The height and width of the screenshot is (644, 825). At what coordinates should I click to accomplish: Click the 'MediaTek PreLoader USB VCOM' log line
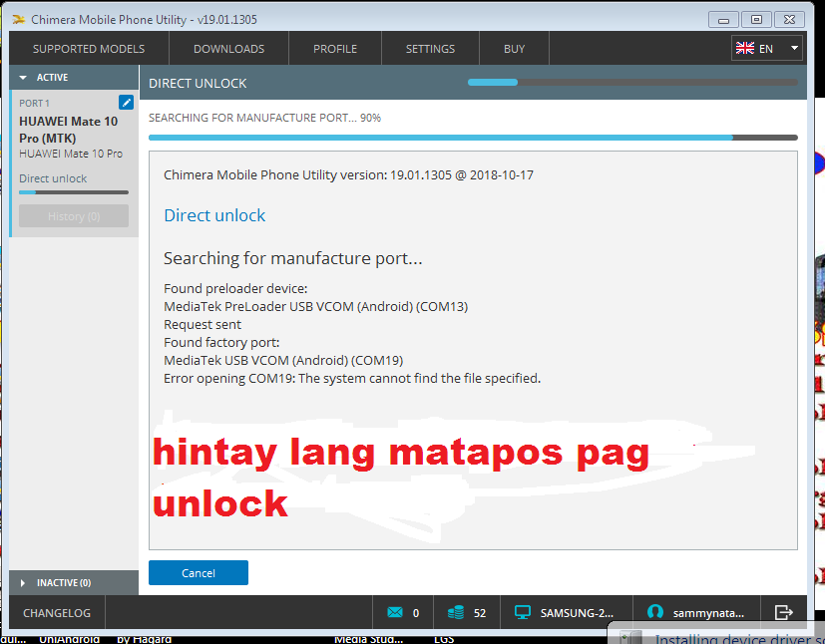(x=315, y=306)
